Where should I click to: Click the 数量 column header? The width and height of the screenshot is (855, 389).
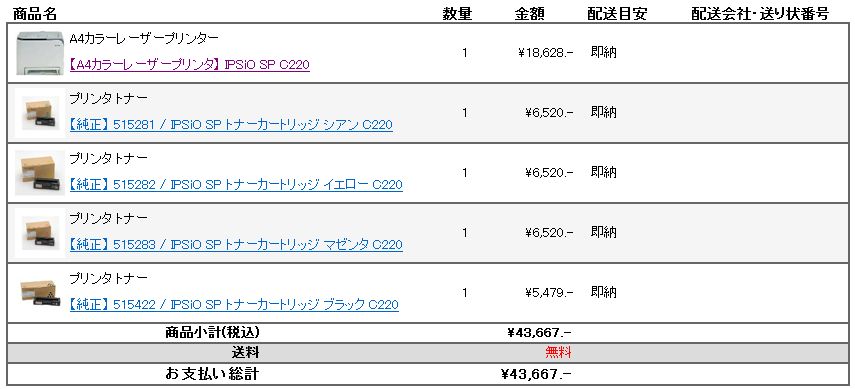pyautogui.click(x=457, y=14)
